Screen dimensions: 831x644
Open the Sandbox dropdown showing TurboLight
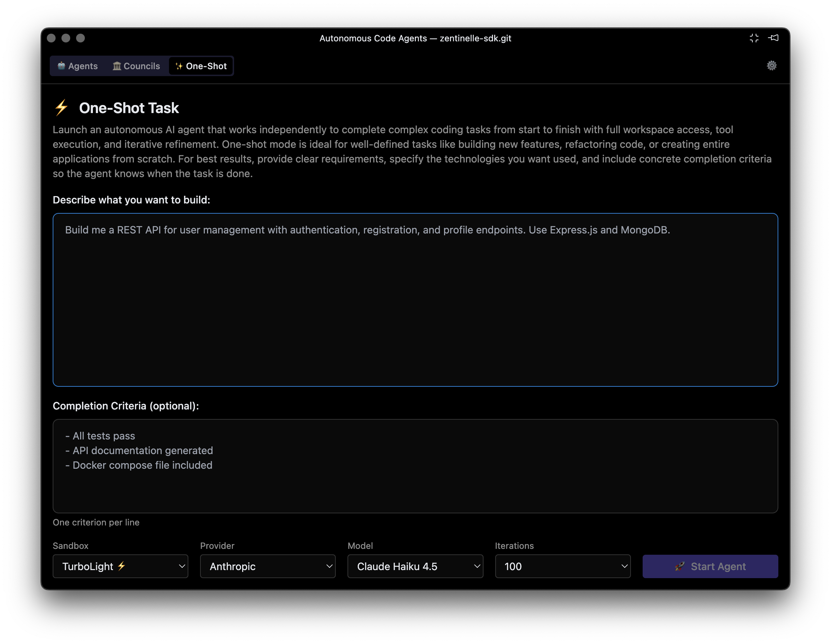click(x=120, y=566)
